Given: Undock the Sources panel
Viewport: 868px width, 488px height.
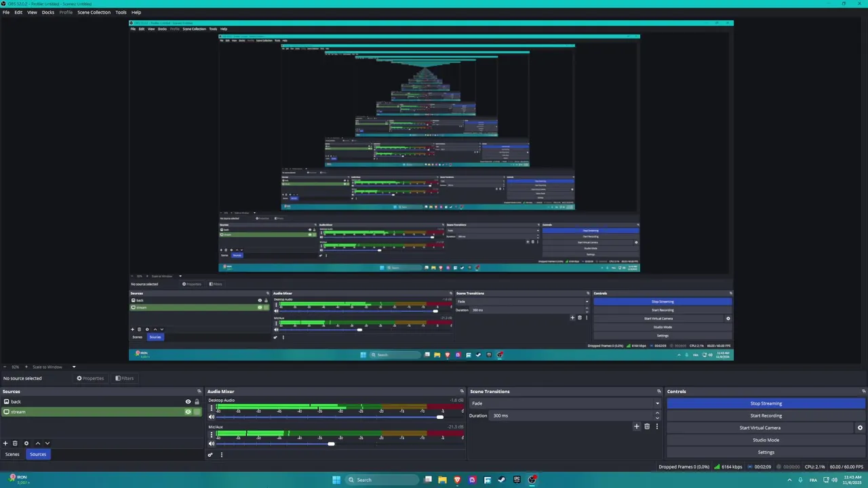Looking at the screenshot, I should (x=199, y=391).
